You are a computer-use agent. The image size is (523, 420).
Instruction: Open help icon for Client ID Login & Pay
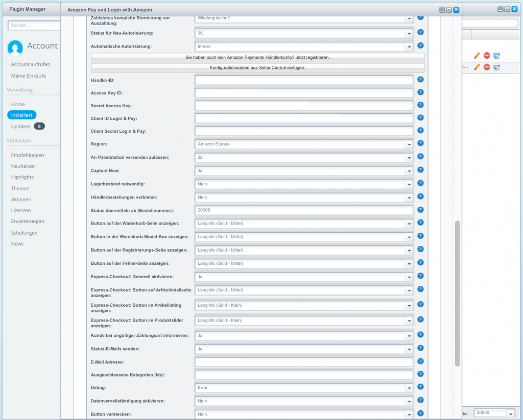420,117
